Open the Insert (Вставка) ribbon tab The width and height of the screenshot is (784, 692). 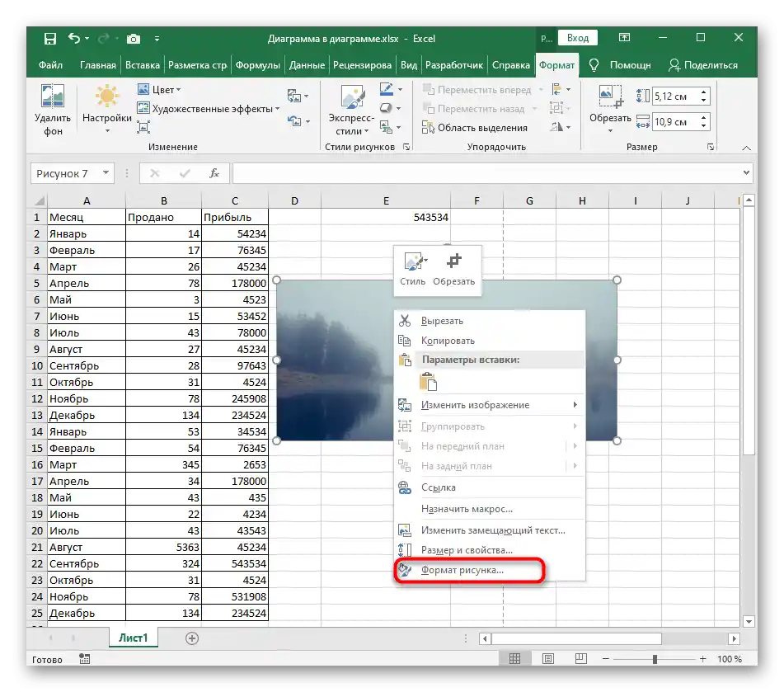point(143,65)
